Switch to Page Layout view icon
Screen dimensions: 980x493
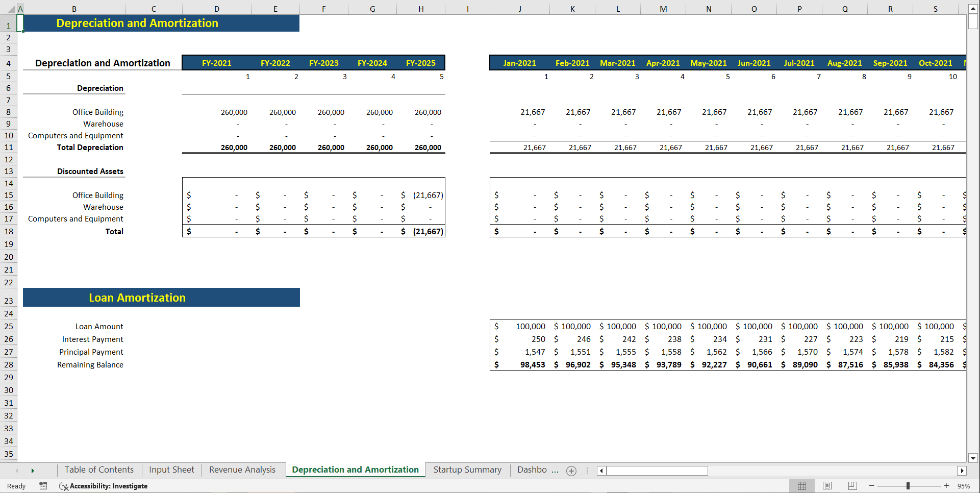point(827,486)
